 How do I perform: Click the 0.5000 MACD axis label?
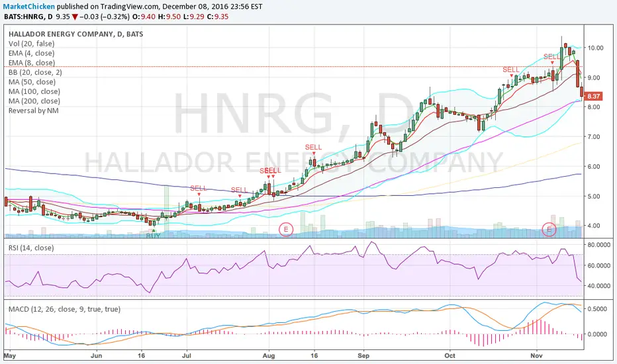pyautogui.click(x=597, y=309)
